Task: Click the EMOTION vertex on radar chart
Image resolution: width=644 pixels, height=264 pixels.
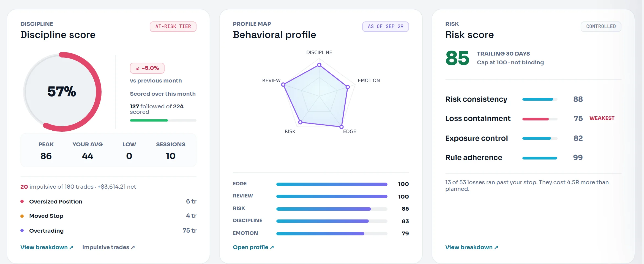Action: pos(348,87)
